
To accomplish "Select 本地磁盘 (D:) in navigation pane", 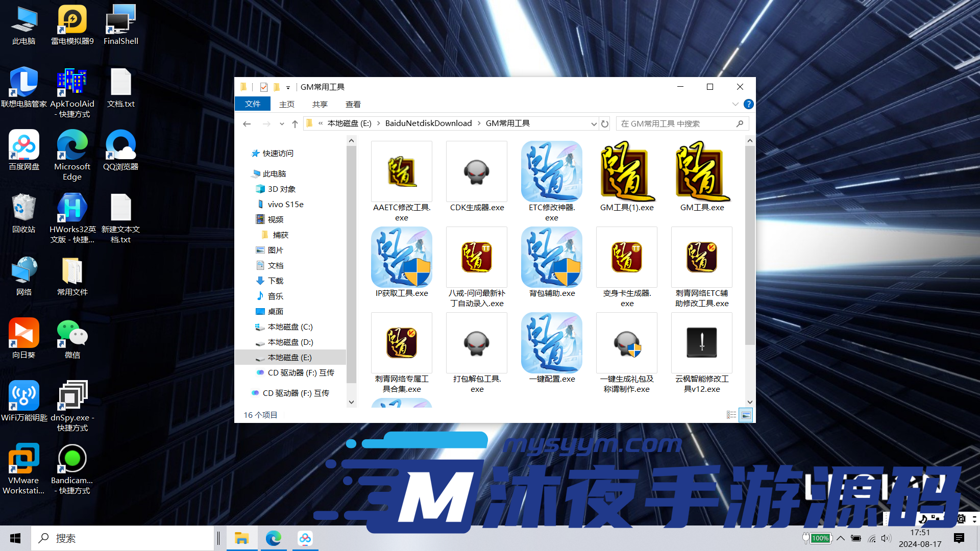I will click(x=290, y=342).
